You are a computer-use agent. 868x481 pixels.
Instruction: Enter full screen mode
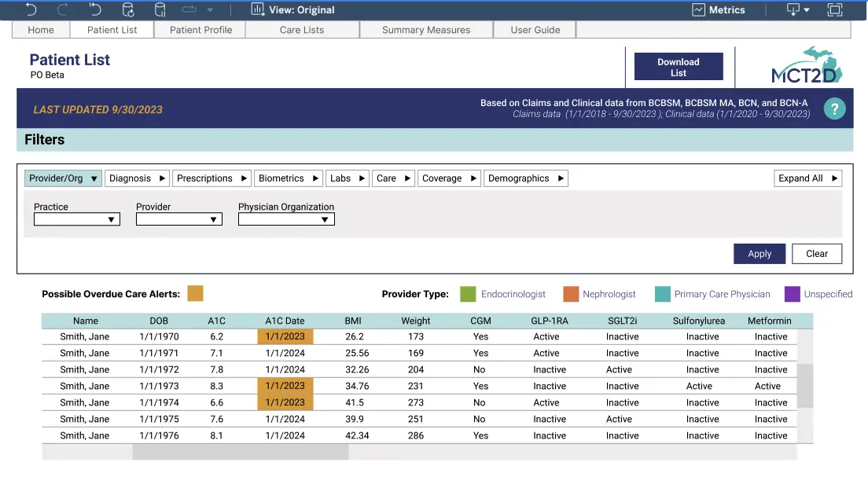click(834, 10)
